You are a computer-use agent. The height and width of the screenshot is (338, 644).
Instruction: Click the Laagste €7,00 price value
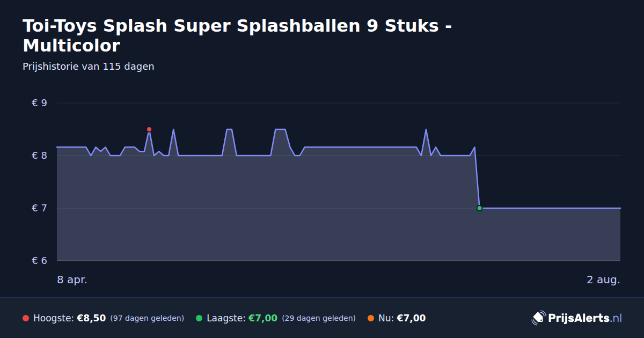263,318
